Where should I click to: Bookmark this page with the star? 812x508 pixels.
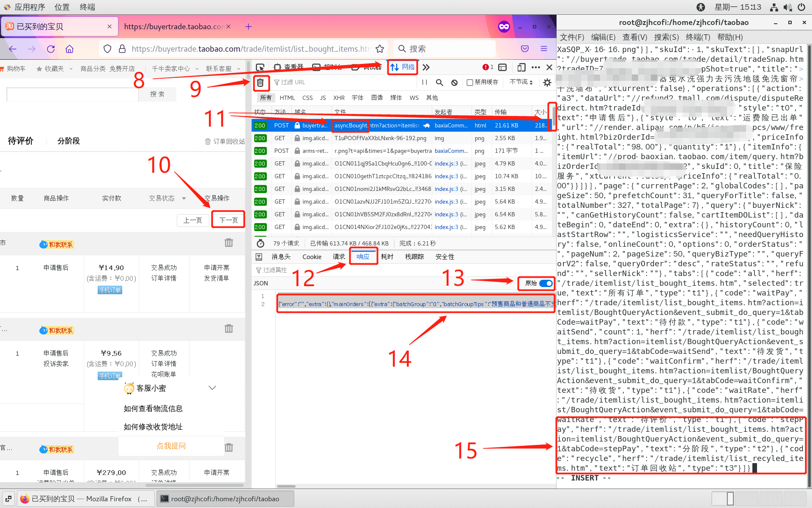pyautogui.click(x=380, y=49)
